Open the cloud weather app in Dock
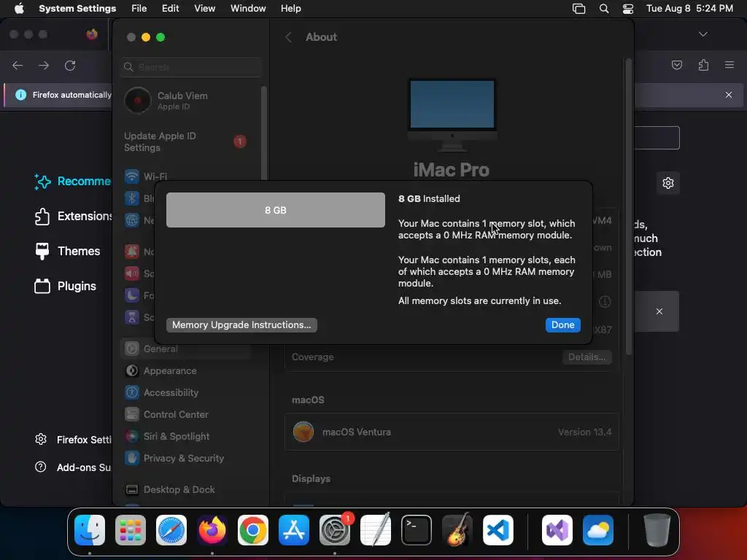This screenshot has width=747, height=560. (598, 530)
